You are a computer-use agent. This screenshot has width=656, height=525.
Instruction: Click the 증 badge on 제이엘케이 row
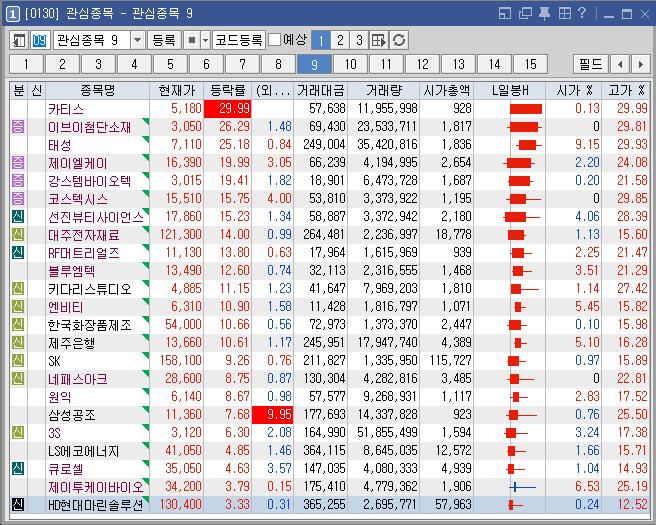click(x=18, y=162)
